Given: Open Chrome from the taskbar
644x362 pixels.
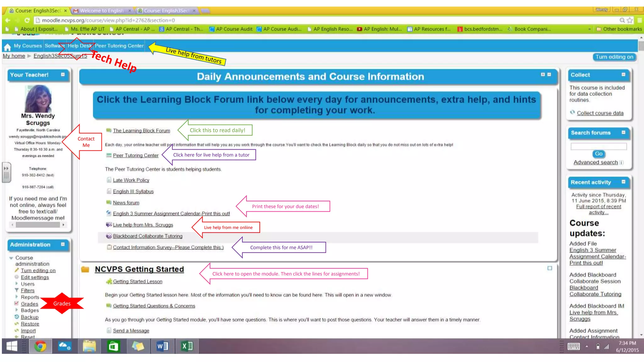Looking at the screenshot, I should click(x=40, y=346).
